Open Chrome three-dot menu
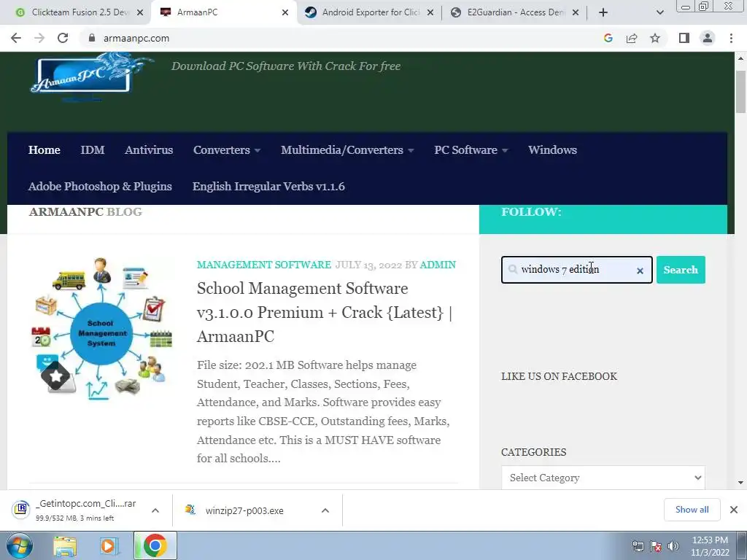Screen dimensions: 747x560 point(731,38)
